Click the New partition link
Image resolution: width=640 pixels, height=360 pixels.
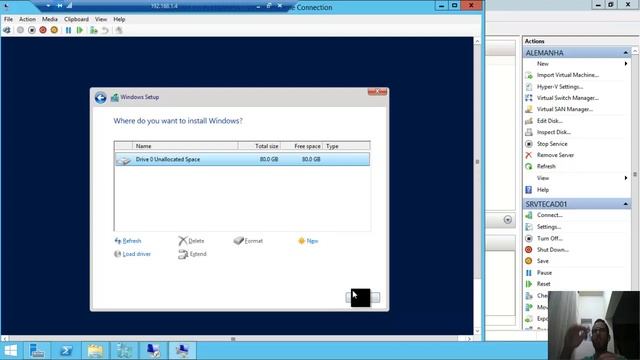click(308, 241)
